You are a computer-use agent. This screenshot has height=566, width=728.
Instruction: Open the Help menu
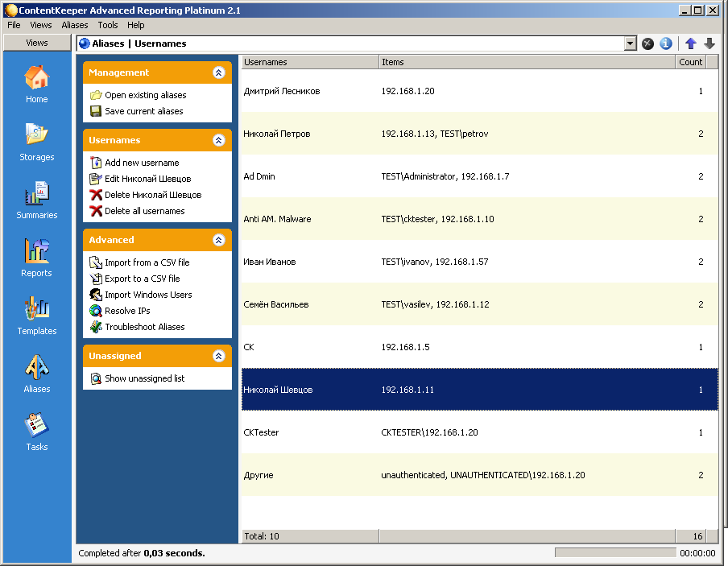(x=135, y=25)
